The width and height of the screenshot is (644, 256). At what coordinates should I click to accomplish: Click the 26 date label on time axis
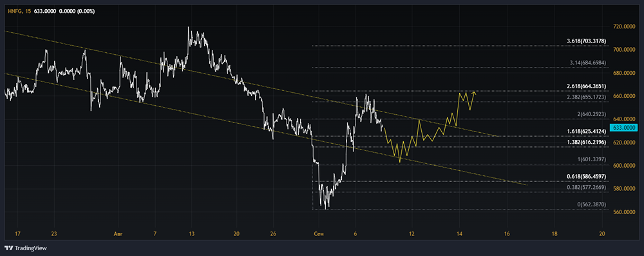[273, 234]
